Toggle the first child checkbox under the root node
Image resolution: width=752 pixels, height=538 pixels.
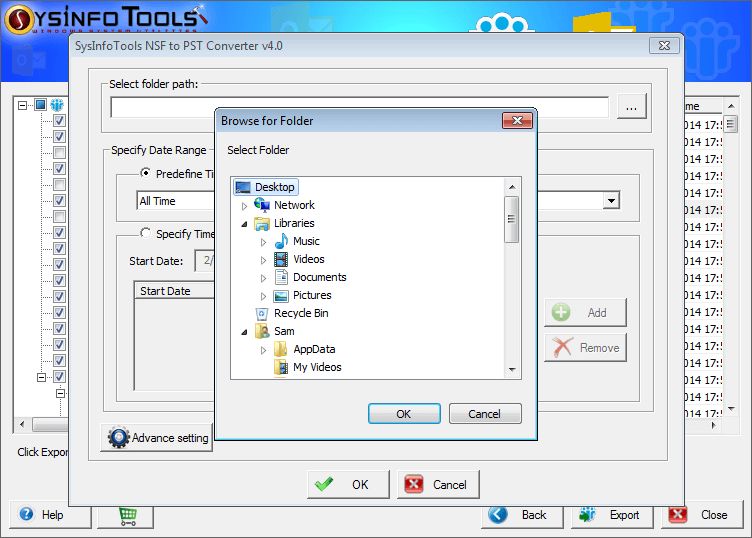[x=59, y=120]
